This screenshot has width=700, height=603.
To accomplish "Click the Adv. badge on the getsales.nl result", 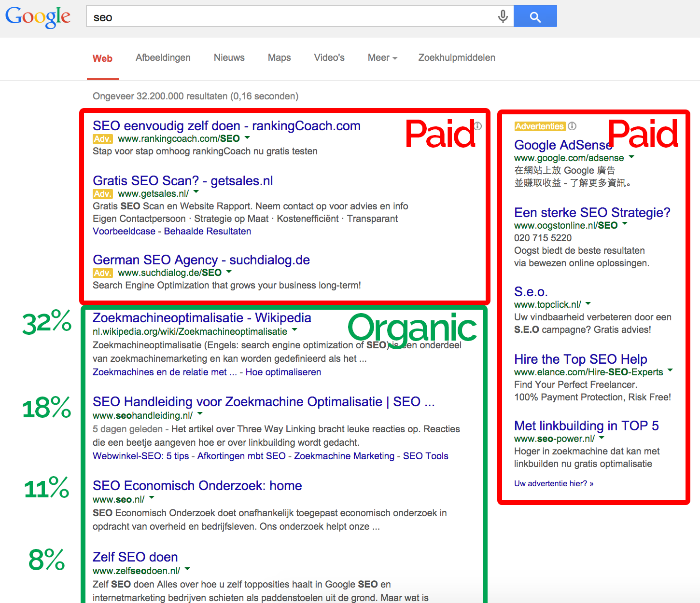I will 102,193.
